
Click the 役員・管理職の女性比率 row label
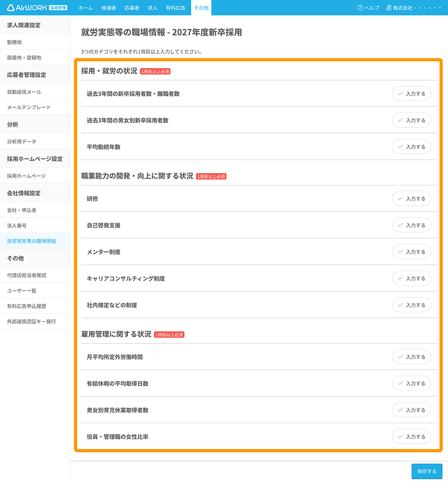click(x=117, y=437)
